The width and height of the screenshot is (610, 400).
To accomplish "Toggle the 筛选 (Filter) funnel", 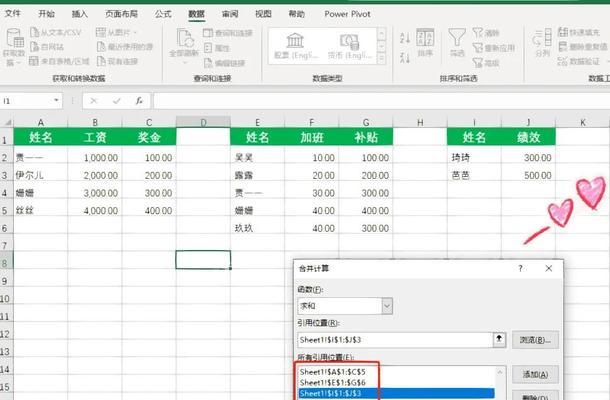I will [x=457, y=43].
